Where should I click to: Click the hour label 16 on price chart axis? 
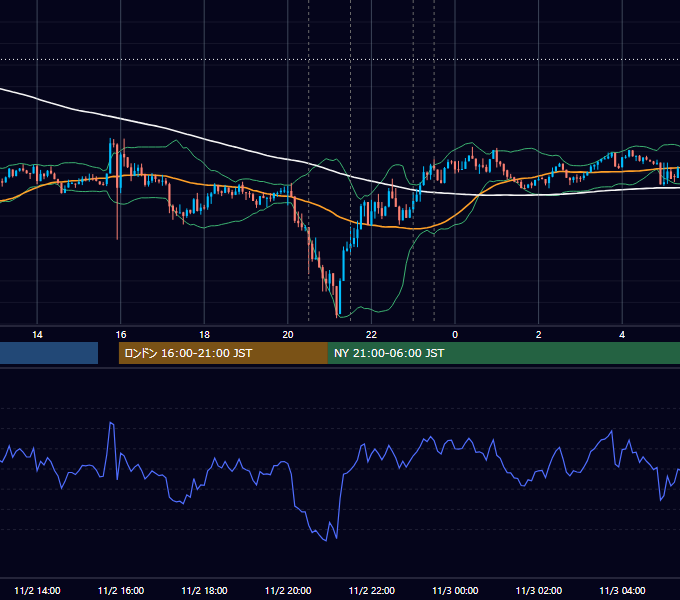(x=121, y=335)
